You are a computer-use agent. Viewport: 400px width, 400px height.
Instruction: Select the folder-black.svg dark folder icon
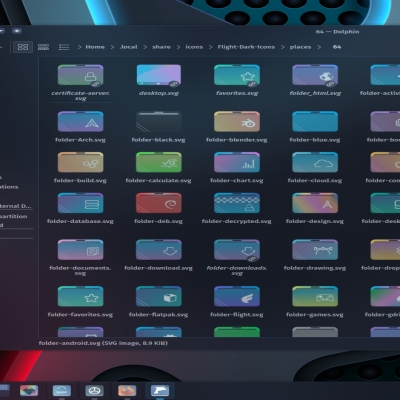(x=159, y=122)
